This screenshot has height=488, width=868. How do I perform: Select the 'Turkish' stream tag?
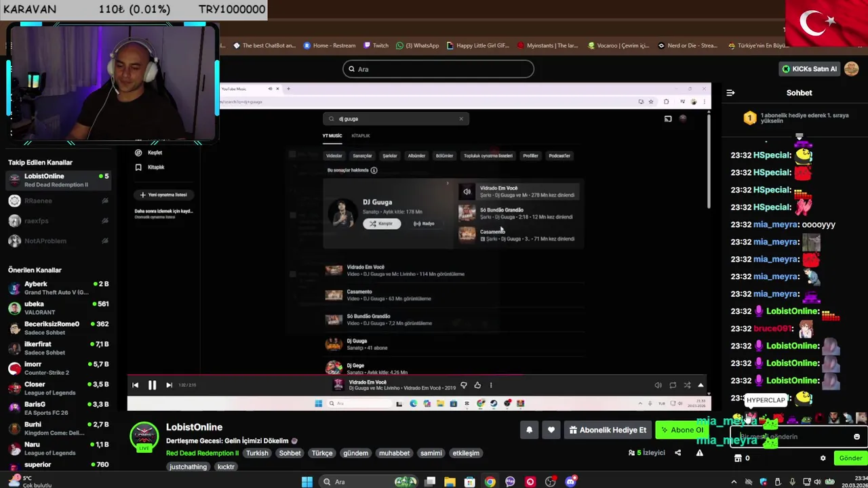[257, 453]
